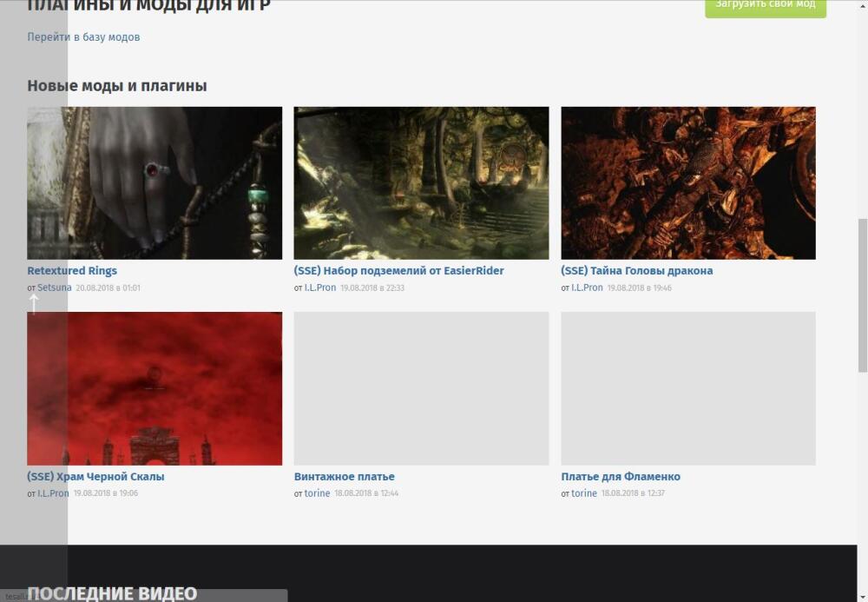Image resolution: width=868 pixels, height=602 pixels.
Task: Click the 'Новые моды и плагины' heading
Action: [x=117, y=86]
